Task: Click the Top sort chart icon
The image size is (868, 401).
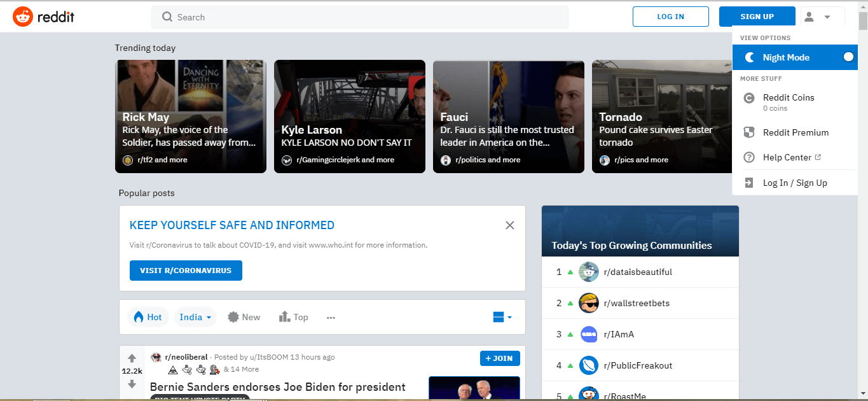Action: [x=284, y=316]
